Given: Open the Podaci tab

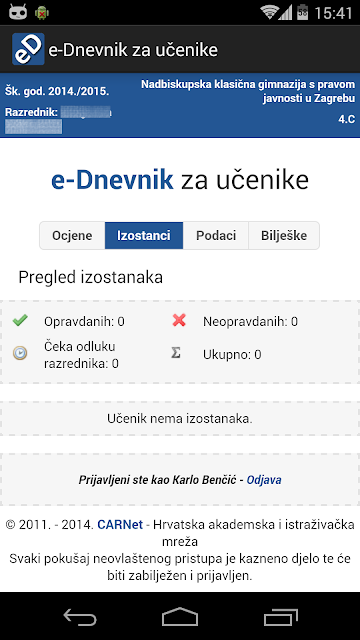Looking at the screenshot, I should (x=216, y=236).
